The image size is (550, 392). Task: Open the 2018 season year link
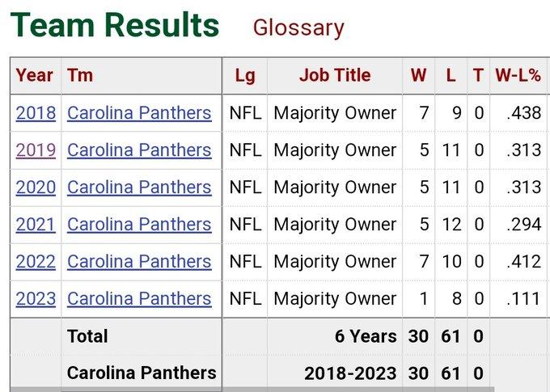[36, 113]
